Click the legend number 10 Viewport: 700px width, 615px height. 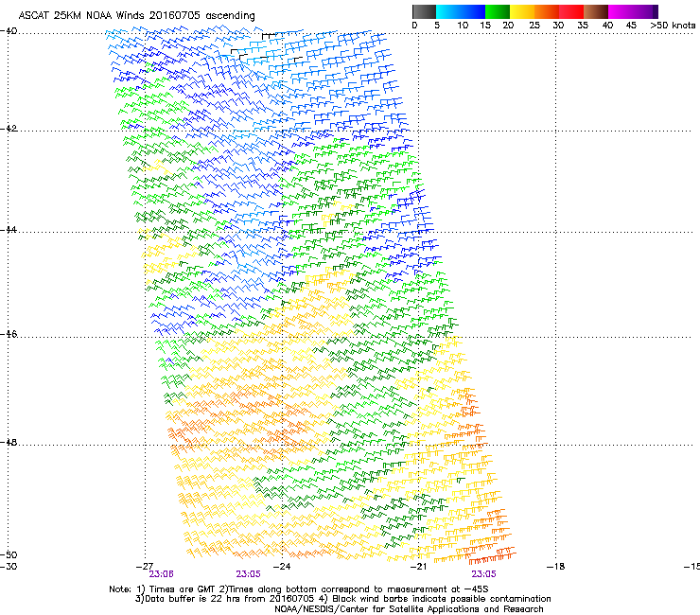click(463, 26)
